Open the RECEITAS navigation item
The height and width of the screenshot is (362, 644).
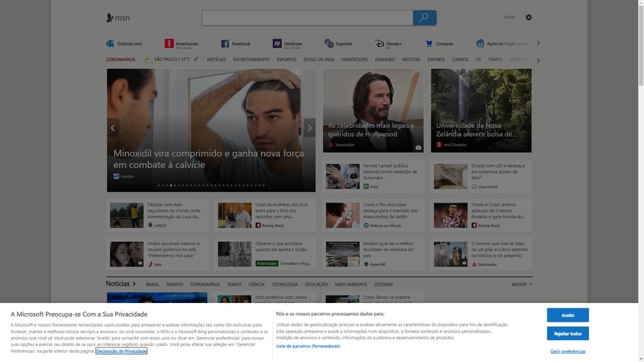tap(411, 60)
